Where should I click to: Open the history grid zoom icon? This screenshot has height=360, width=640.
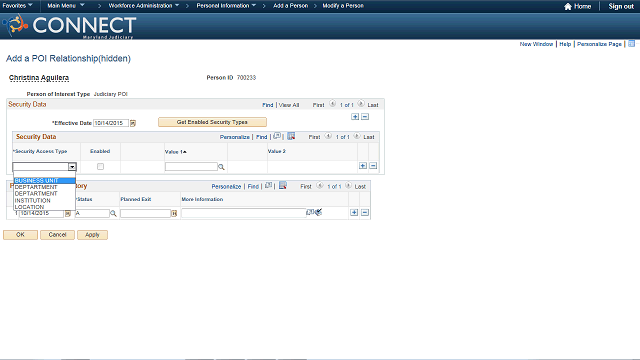[x=268, y=186]
